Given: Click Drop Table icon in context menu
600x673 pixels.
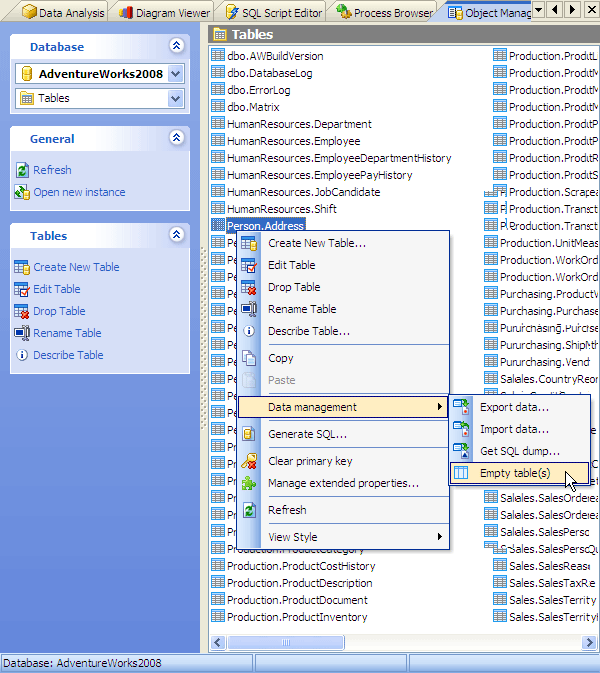Looking at the screenshot, I should [249, 287].
